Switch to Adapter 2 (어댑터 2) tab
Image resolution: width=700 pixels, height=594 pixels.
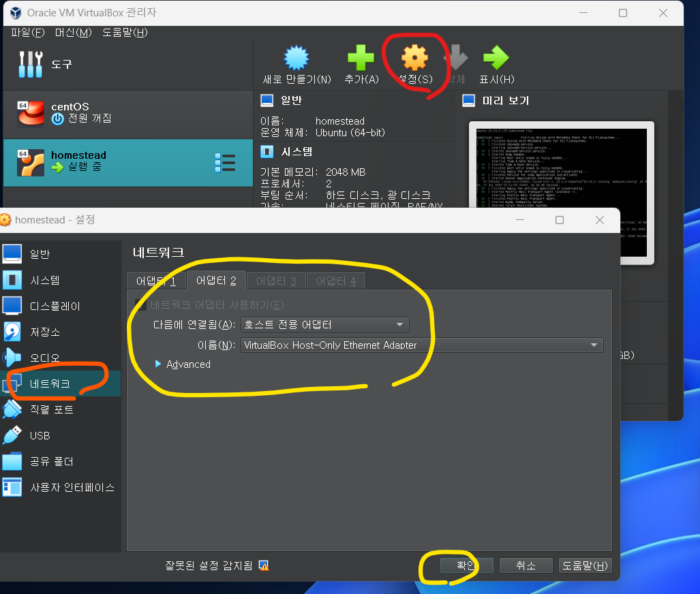[x=216, y=280]
